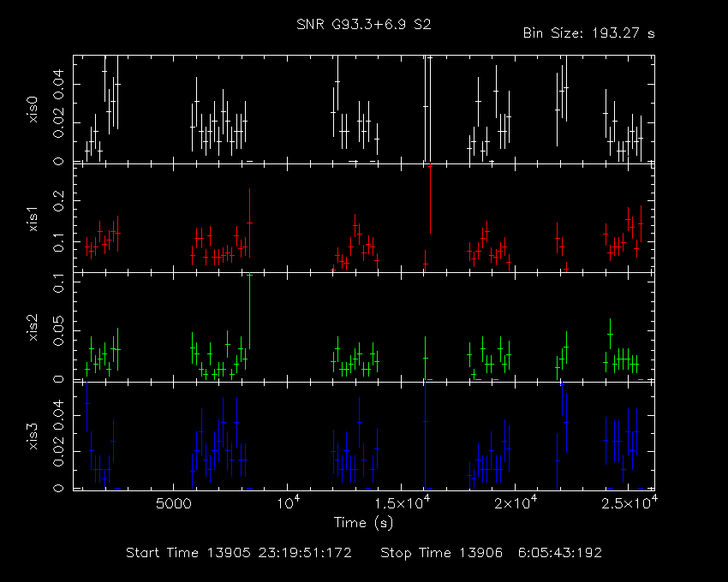Click the 0.04 tick label of xis3 panel
728x582 pixels.
(x=58, y=415)
